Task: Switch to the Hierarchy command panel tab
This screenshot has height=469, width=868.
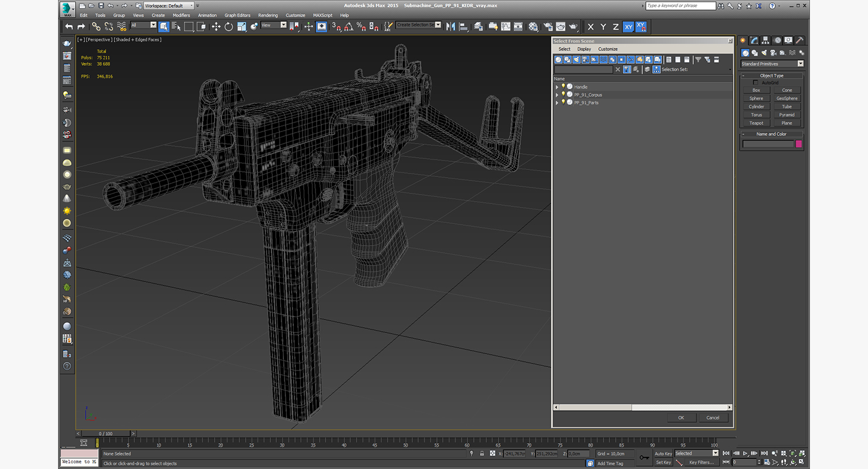Action: point(765,40)
